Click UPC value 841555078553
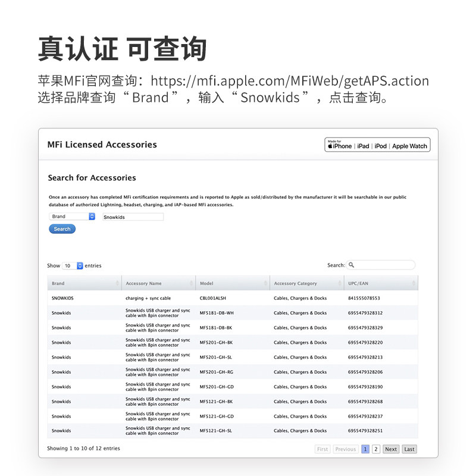 364,298
